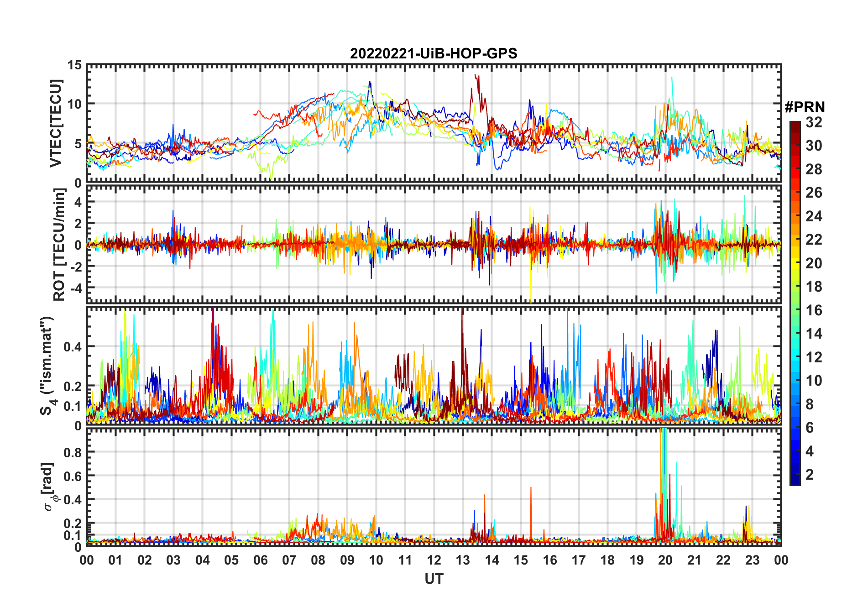
Task: Click ROT axis tick label -4
Action: [76, 288]
